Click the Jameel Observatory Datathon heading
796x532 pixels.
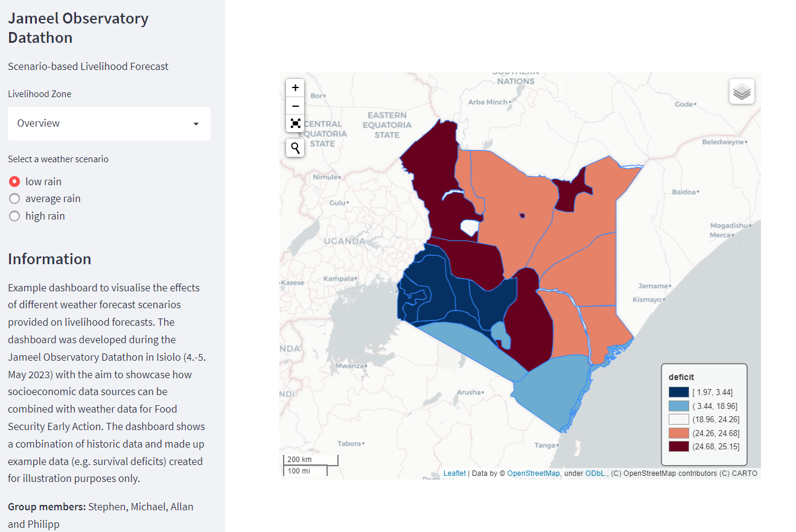[78, 28]
